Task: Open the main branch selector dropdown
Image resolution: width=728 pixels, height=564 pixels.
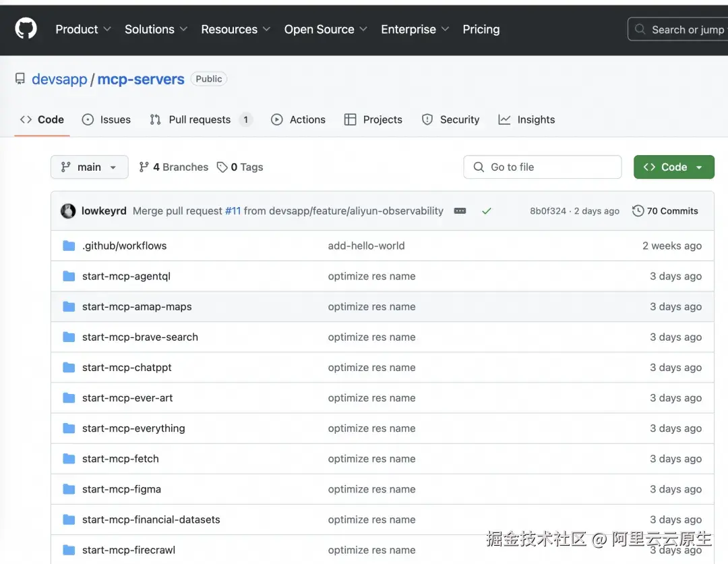Action: pos(89,167)
